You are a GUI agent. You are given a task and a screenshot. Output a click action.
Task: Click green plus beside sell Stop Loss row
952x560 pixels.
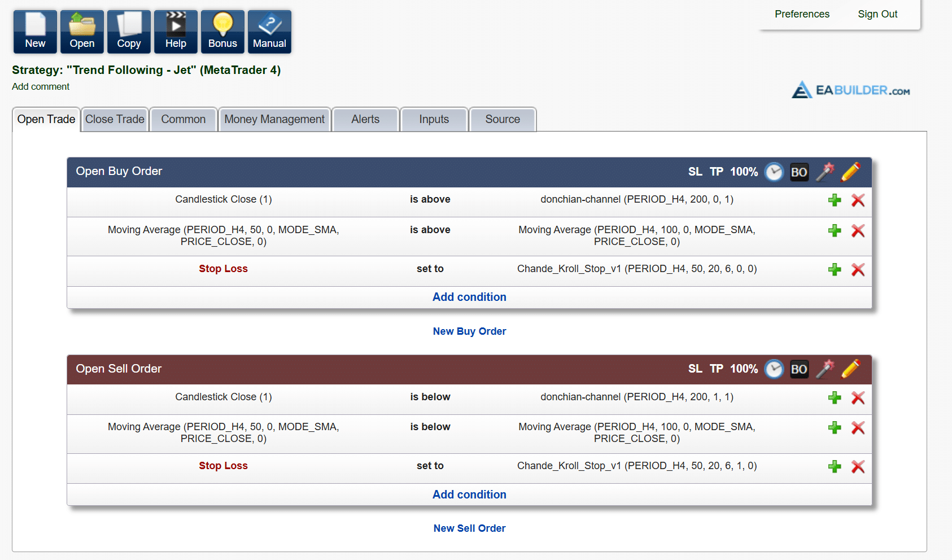(835, 467)
